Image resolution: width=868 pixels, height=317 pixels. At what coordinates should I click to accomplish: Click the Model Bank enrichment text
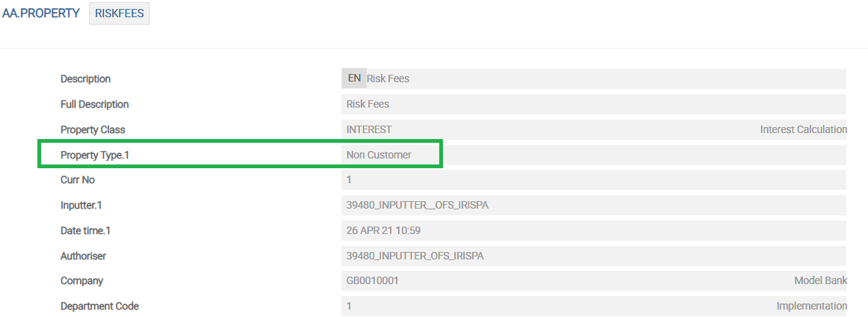coord(820,281)
